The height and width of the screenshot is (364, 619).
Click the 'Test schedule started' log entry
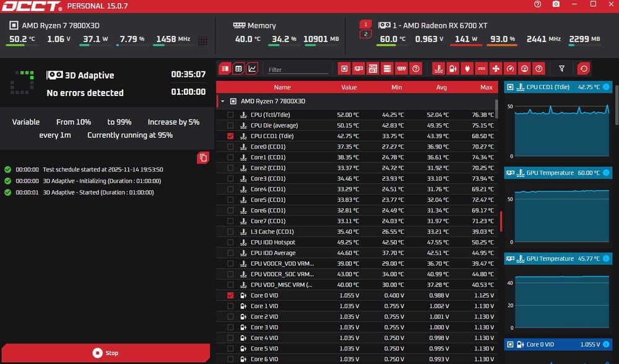point(103,170)
